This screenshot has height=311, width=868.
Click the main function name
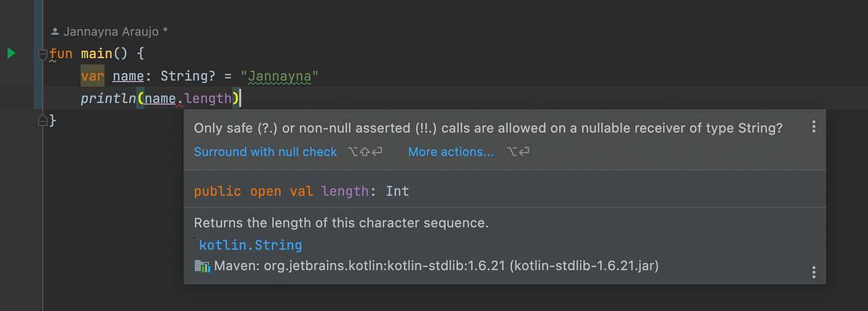96,54
